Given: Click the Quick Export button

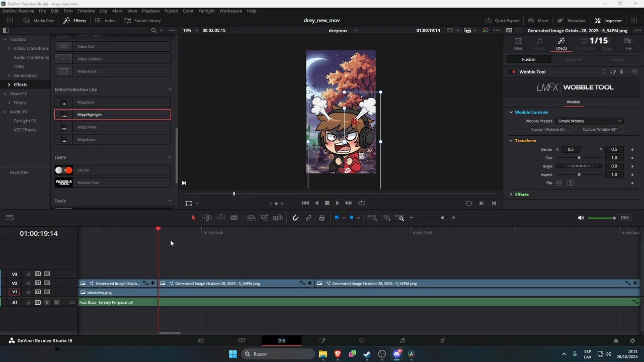Looking at the screenshot, I should (x=502, y=21).
